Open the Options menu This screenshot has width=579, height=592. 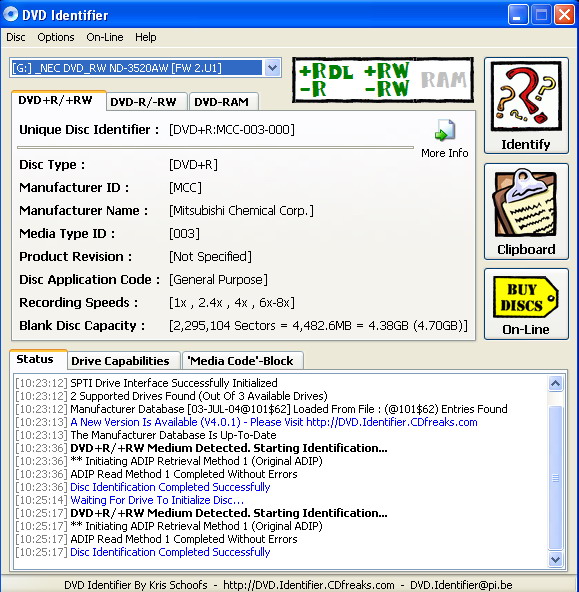click(56, 37)
